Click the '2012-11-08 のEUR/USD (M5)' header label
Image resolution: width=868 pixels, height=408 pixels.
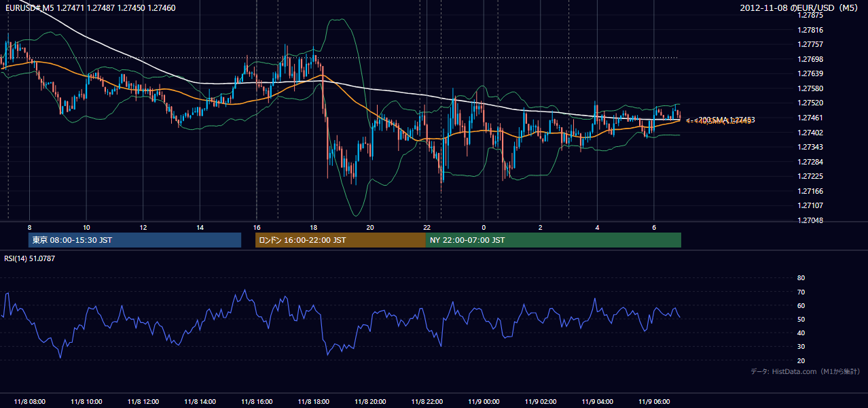pos(799,7)
